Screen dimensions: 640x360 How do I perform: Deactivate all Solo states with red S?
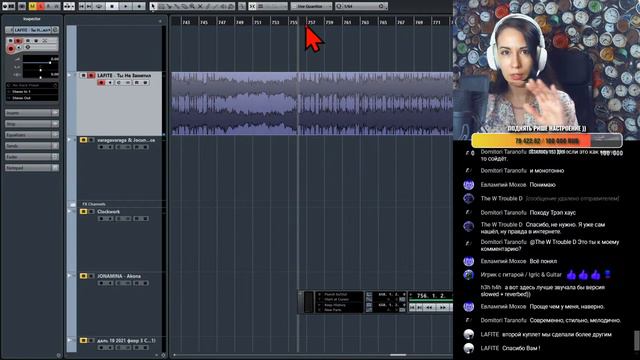(40, 6)
